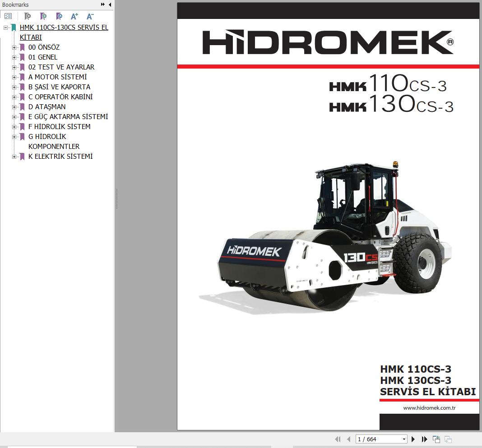The image size is (482, 448).
Task: Jump to the last page
Action: coord(424,439)
